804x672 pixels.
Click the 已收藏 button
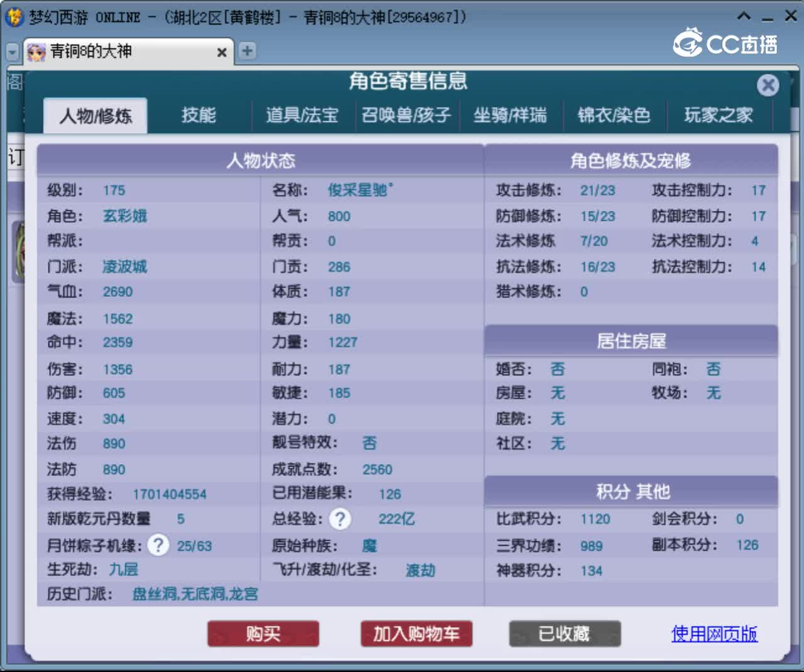565,634
